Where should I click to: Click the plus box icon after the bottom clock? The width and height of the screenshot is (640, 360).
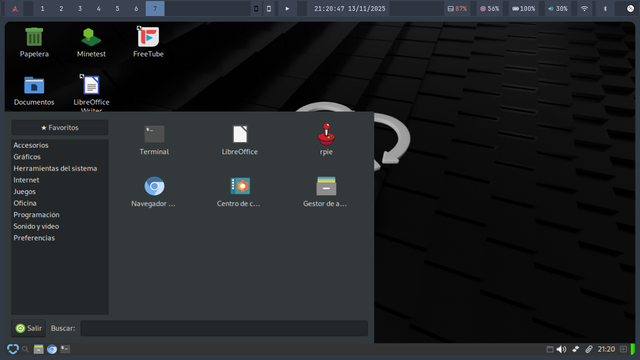[x=623, y=349]
